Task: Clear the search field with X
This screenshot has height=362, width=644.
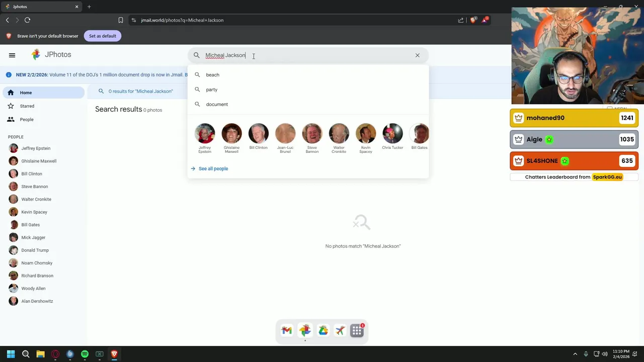Action: pos(417,55)
